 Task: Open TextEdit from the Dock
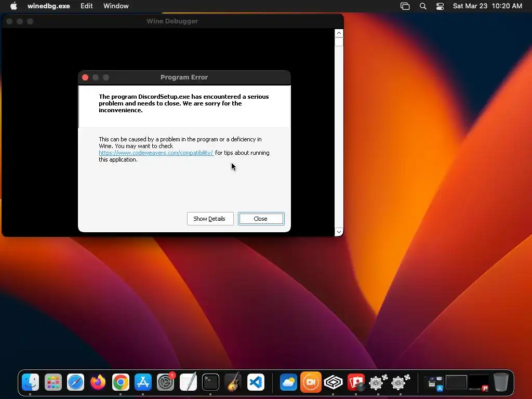[x=188, y=382]
